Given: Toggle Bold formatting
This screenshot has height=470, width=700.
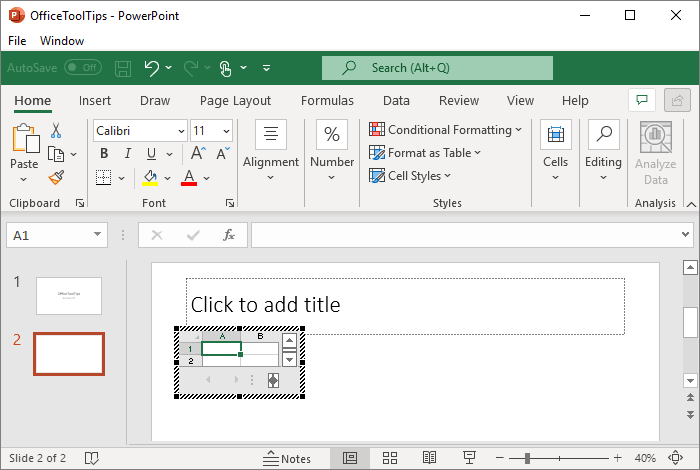Looking at the screenshot, I should click(104, 154).
